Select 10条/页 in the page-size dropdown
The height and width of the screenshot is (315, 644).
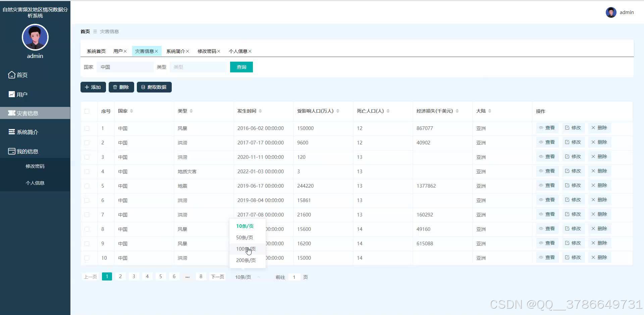(248, 226)
